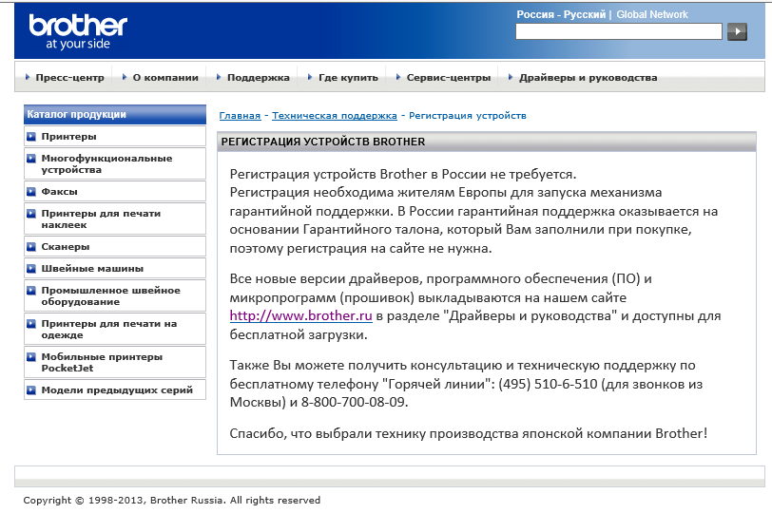Select Принтеры in the product catalog
Image resolution: width=772 pixels, height=532 pixels.
115,136
